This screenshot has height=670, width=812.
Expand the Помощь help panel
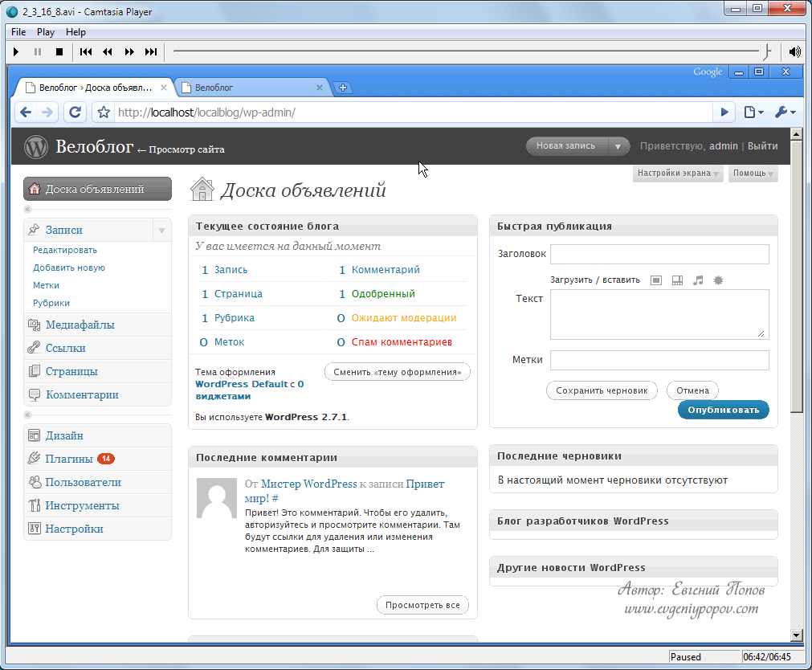click(x=753, y=174)
